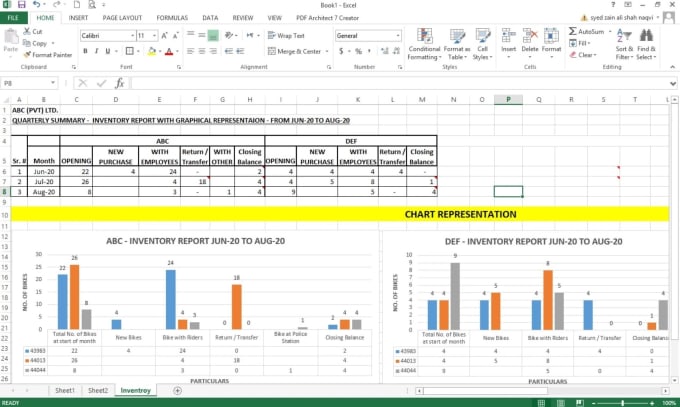Toggle Middle Align
The width and height of the screenshot is (680, 407).
(202, 35)
